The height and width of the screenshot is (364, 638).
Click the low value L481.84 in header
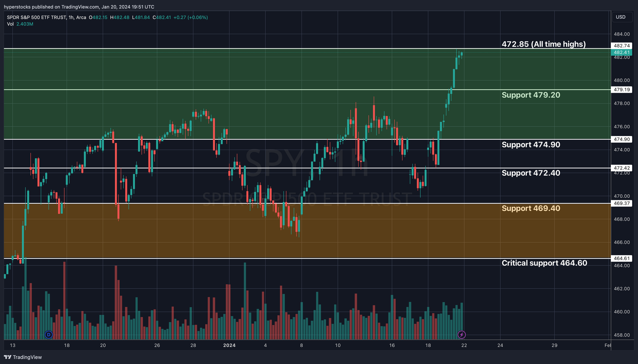[141, 17]
